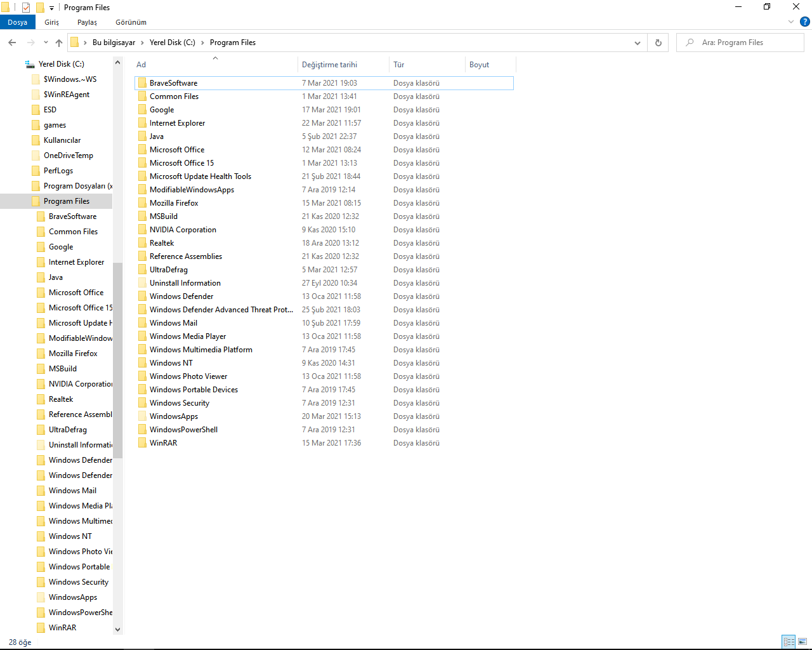Screen dimensions: 812x650
Task: Click the Java folder icon in the file list
Action: click(x=142, y=136)
